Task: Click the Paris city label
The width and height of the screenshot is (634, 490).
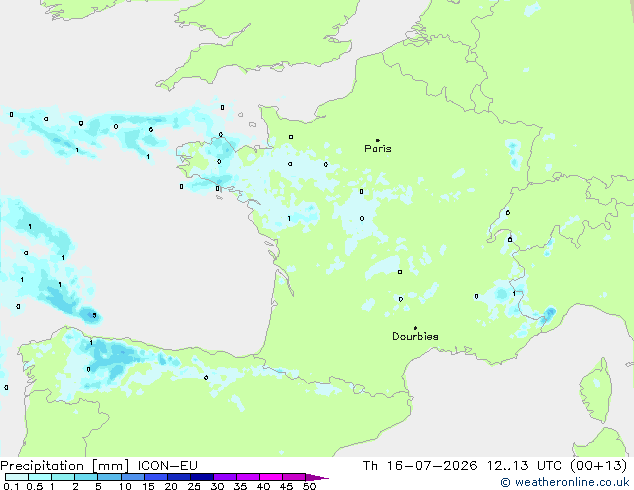Action: [x=378, y=149]
